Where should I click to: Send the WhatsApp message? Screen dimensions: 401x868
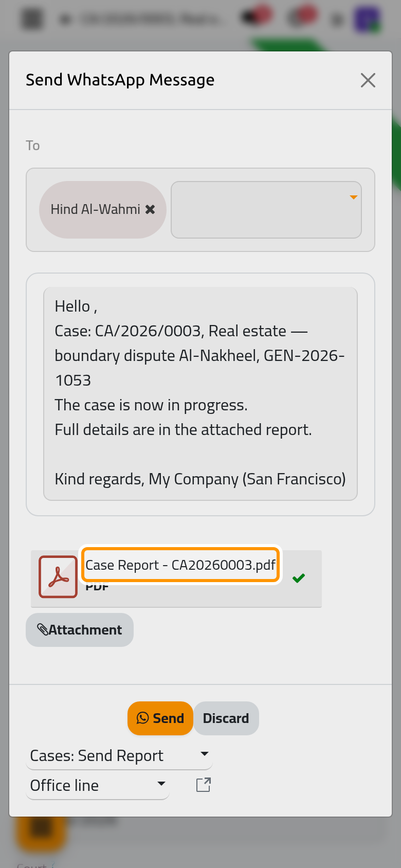click(160, 718)
